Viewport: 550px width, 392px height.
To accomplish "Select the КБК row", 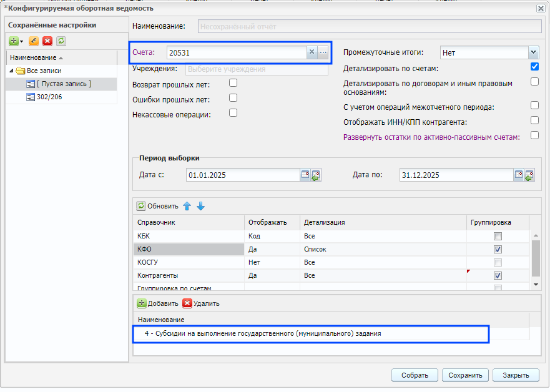I will click(x=331, y=237).
